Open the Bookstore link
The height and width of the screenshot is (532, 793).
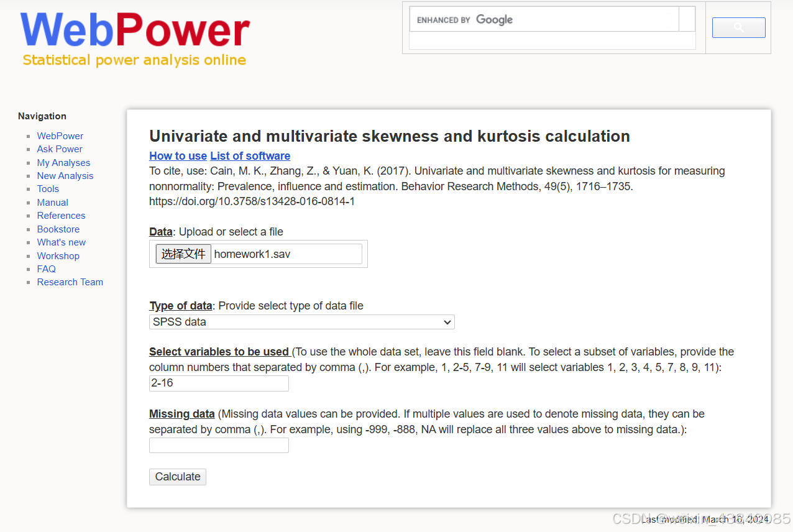click(x=58, y=229)
